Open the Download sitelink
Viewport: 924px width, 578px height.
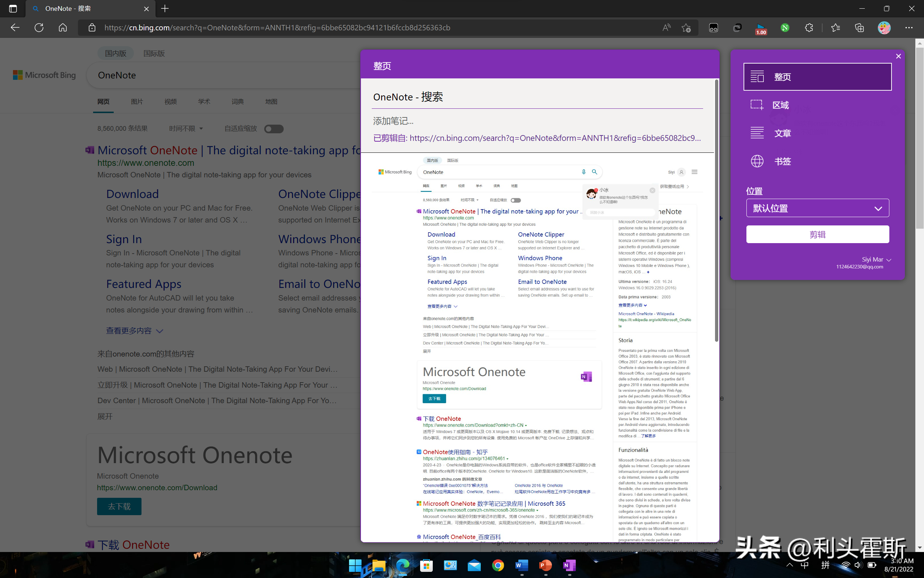pos(132,194)
